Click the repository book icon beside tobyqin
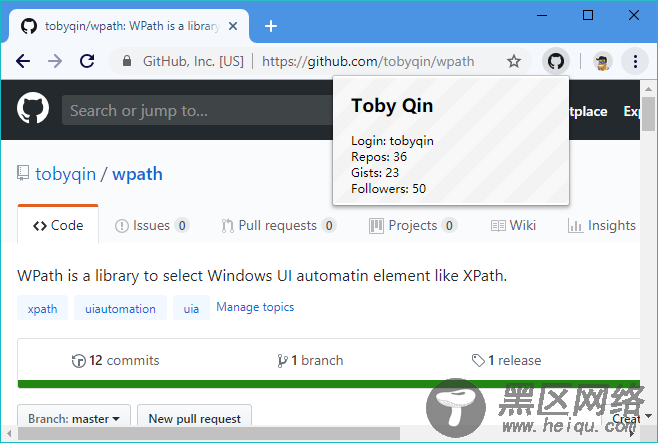658x443 pixels. click(23, 173)
